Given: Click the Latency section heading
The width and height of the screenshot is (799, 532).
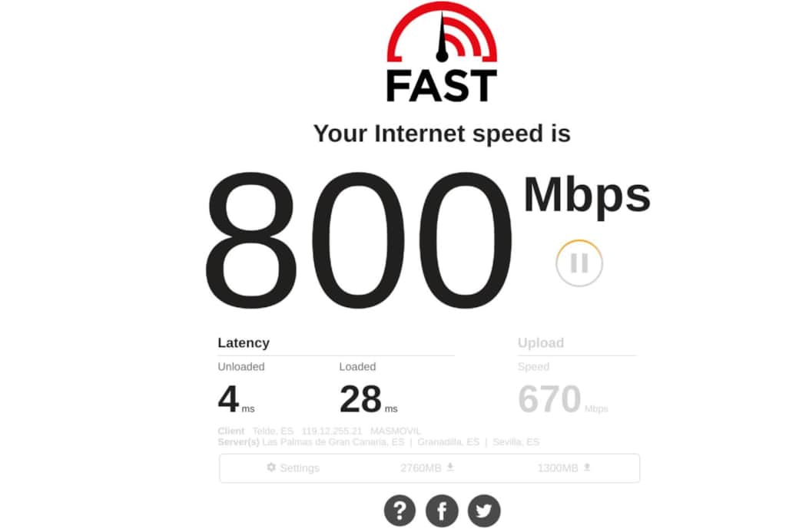Looking at the screenshot, I should click(x=244, y=342).
